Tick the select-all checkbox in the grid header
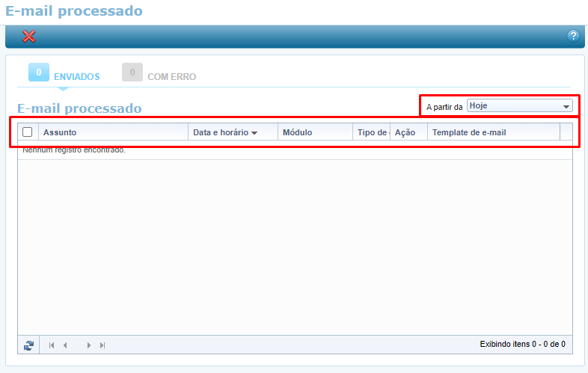This screenshot has height=373, width=588. (28, 132)
